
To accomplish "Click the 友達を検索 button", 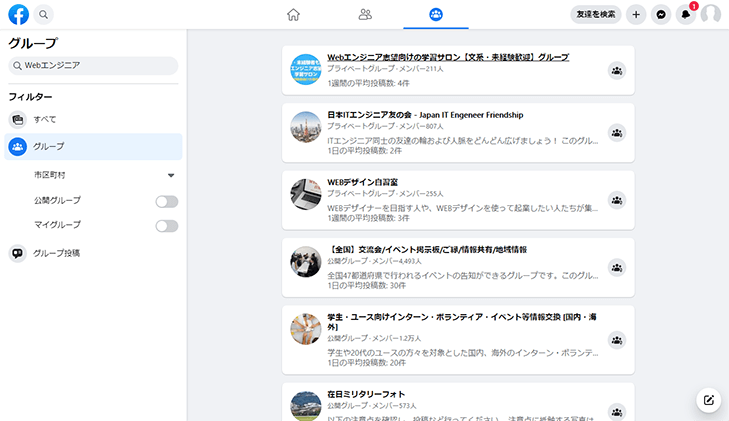I will click(x=595, y=15).
